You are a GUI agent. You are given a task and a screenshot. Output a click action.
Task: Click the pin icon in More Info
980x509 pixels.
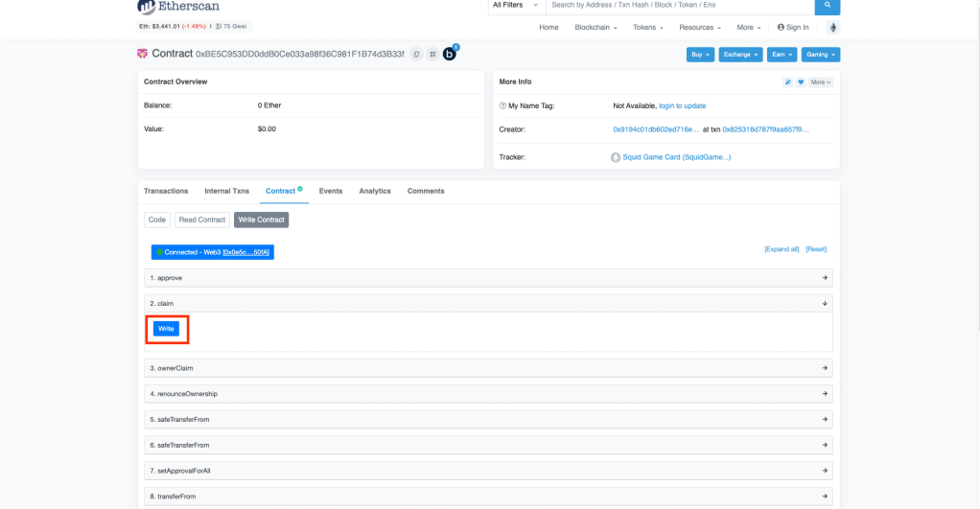788,82
